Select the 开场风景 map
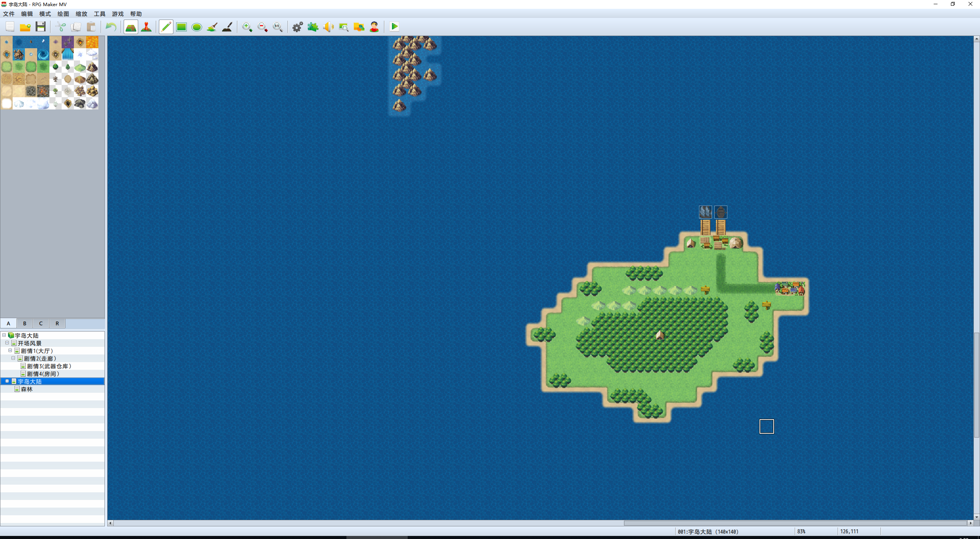This screenshot has height=539, width=980. pyautogui.click(x=29, y=343)
